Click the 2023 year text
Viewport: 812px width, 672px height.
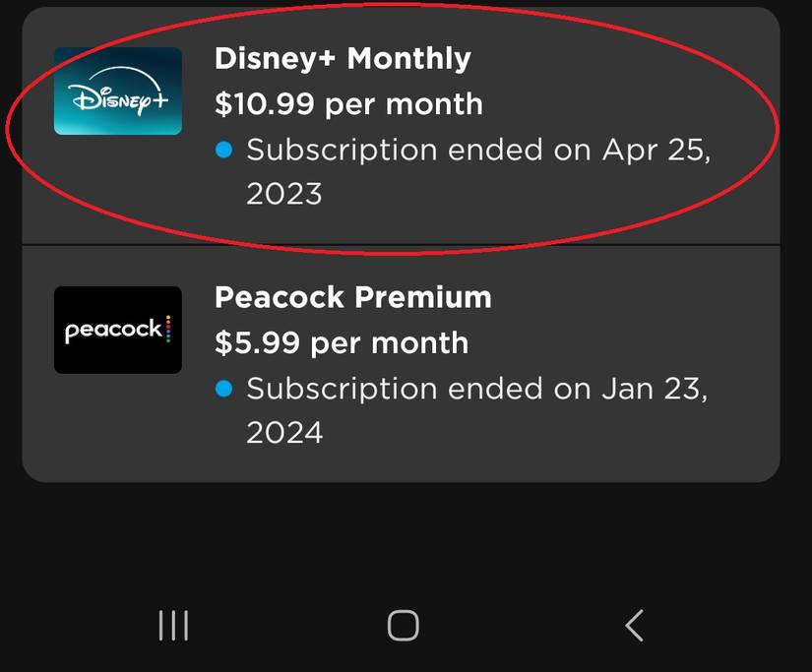(x=283, y=194)
